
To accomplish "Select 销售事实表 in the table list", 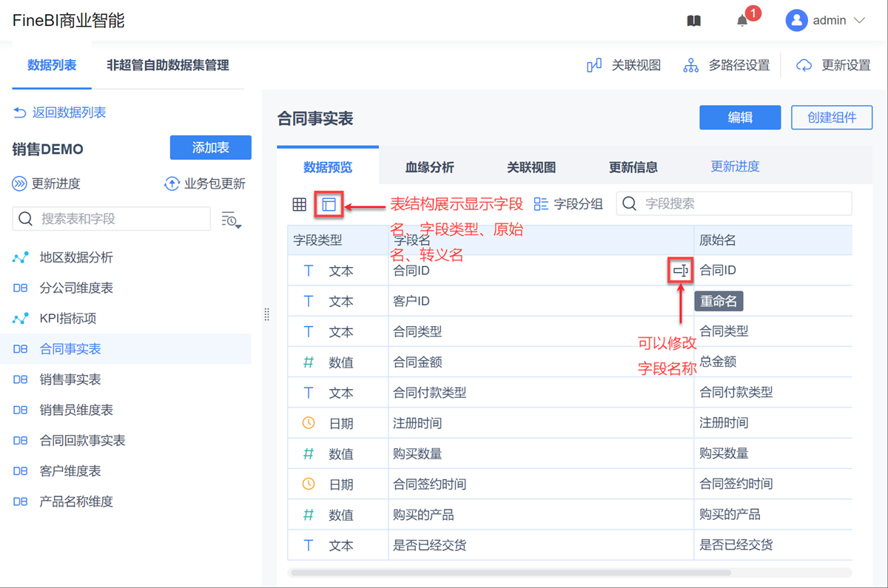I will pos(70,379).
